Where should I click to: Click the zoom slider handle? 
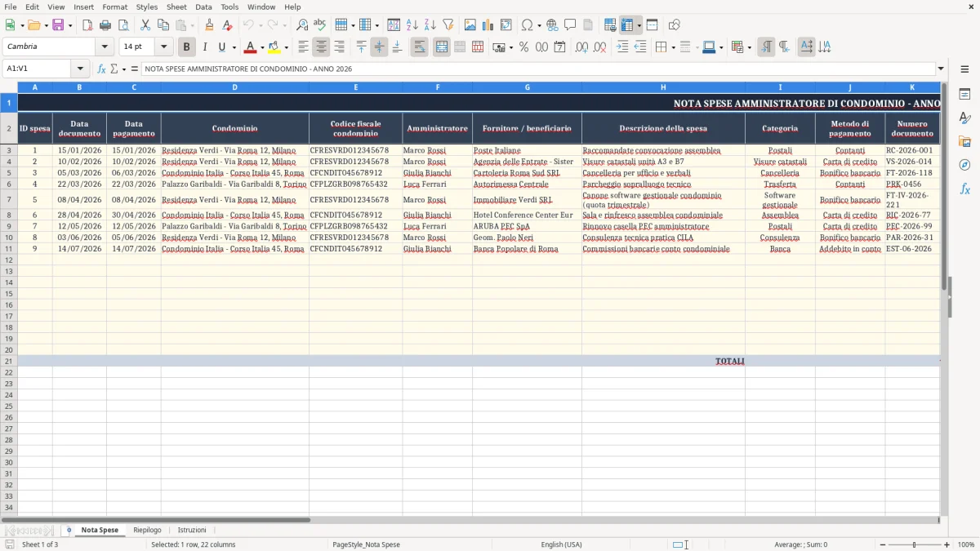click(x=915, y=544)
